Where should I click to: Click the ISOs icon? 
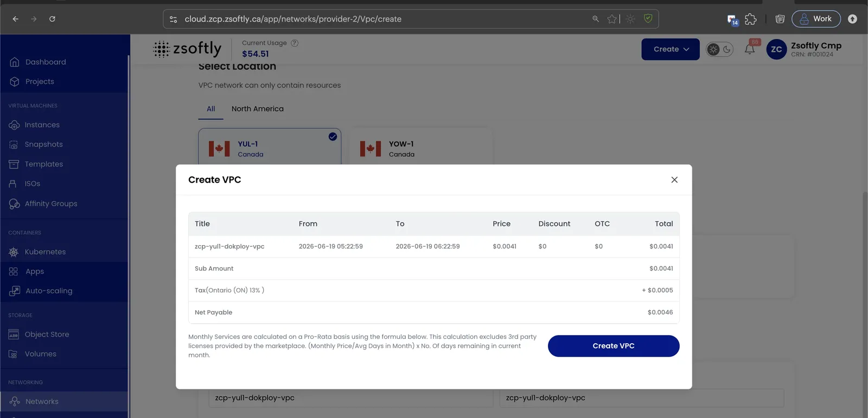[x=13, y=184]
